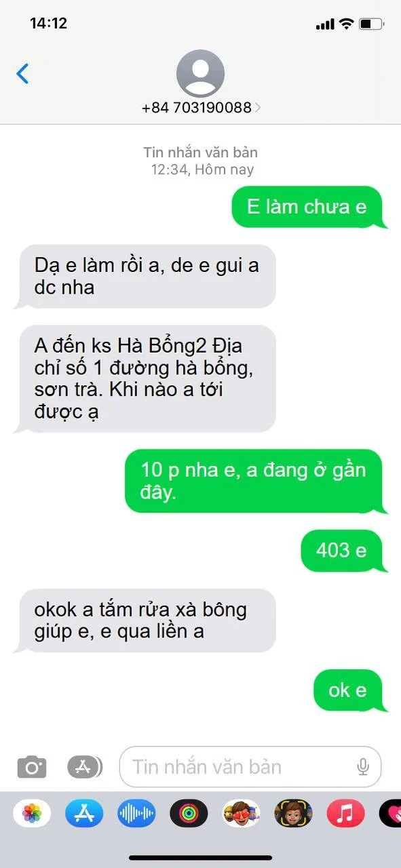Select the audio message waveform app
This screenshot has width=401, height=868.
[x=136, y=813]
